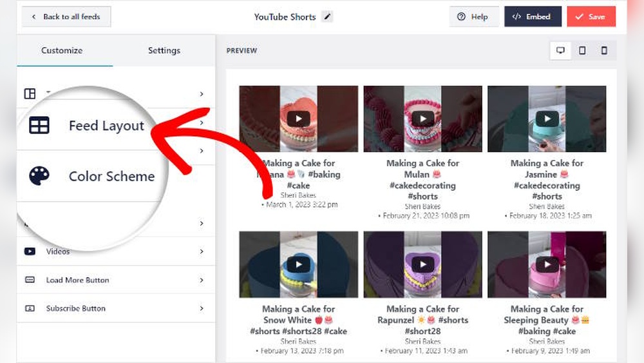
Task: Expand the top sidebar row chevron
Action: (x=202, y=93)
